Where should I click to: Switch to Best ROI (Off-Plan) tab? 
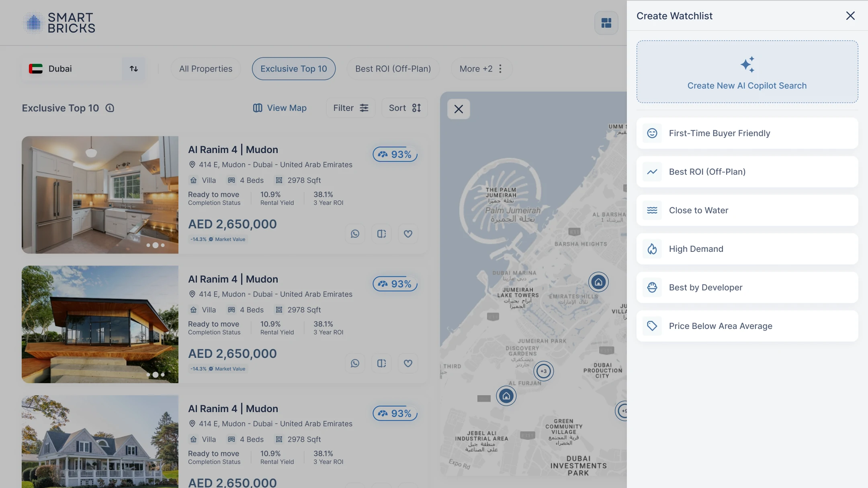click(x=393, y=69)
